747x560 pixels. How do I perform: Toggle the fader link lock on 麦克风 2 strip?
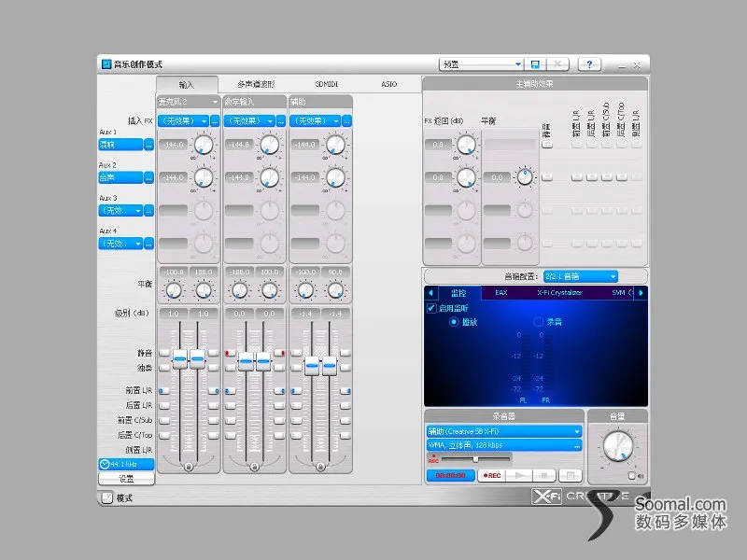(x=189, y=467)
